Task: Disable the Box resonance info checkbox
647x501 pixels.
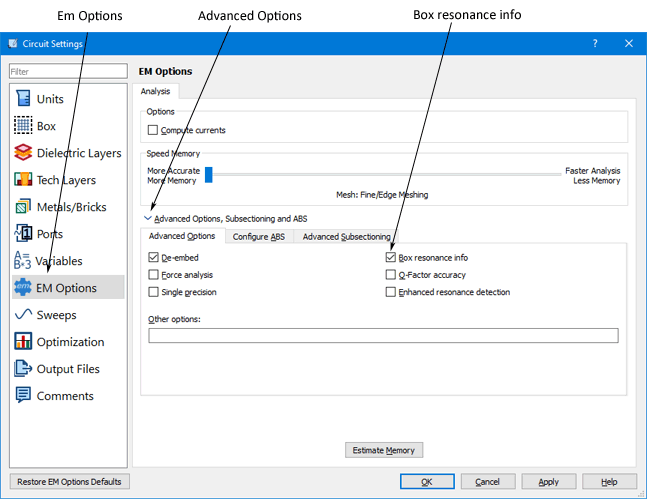Action: (x=391, y=258)
